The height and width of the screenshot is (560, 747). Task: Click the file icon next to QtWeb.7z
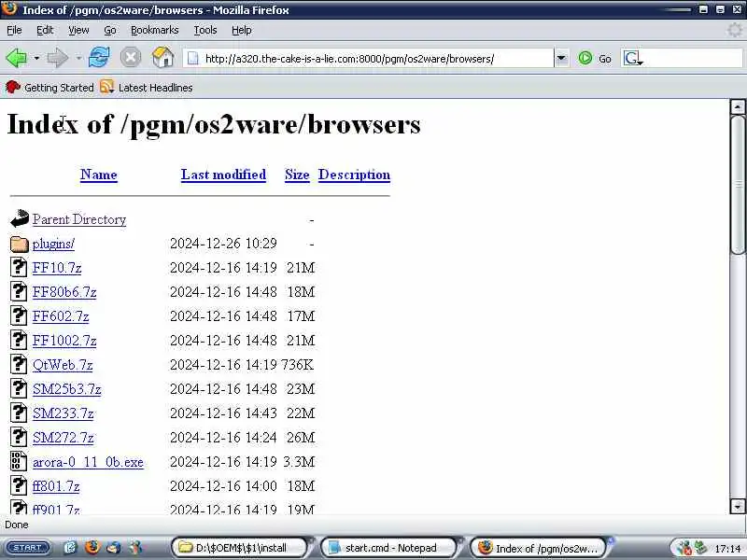(19, 365)
